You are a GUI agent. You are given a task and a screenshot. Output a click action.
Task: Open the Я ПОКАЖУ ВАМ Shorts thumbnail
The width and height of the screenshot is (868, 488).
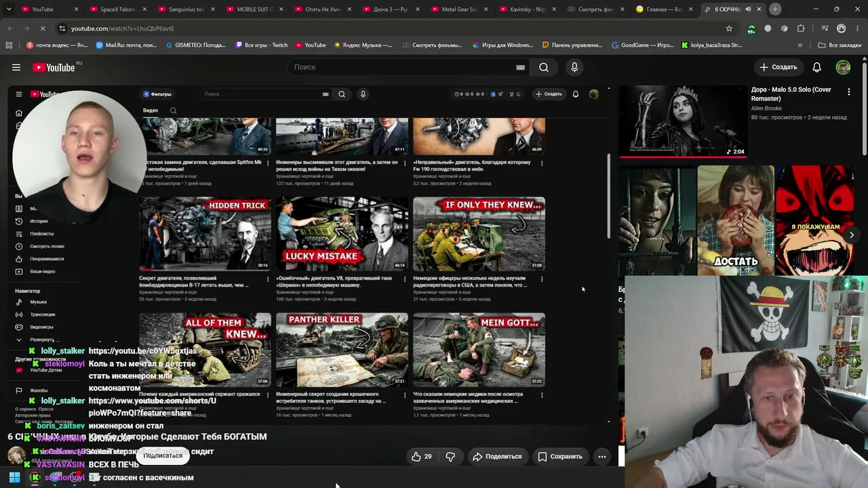pos(814,221)
